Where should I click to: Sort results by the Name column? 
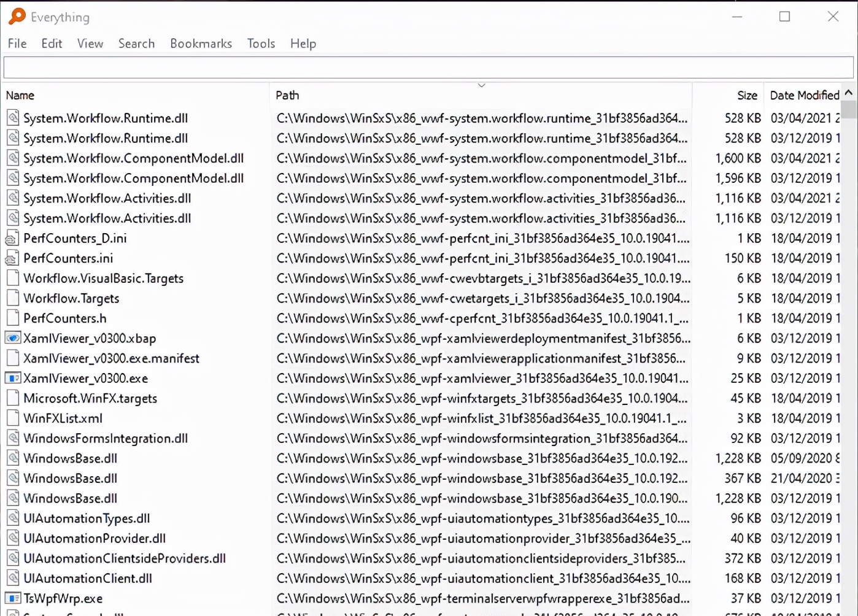coord(20,95)
